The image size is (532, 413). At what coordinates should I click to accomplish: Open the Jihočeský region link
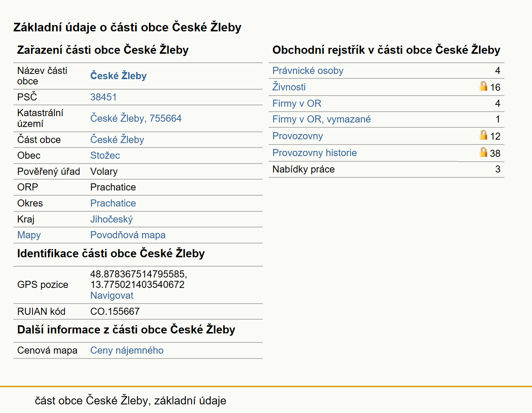pos(112,219)
